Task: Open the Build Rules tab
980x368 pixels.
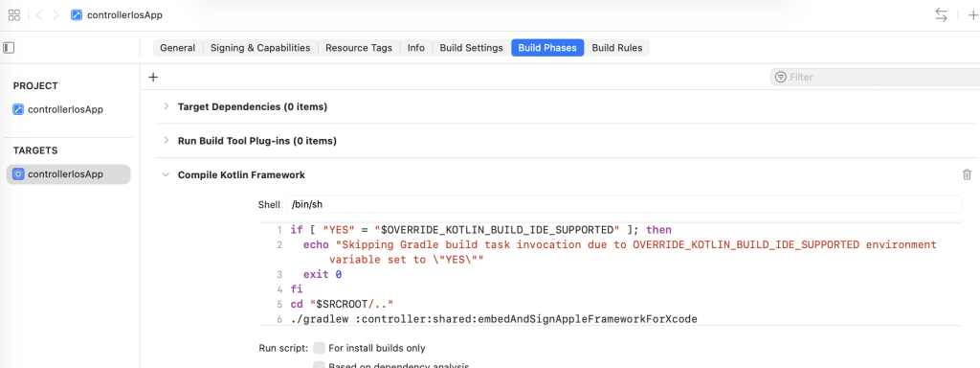Action: [617, 48]
